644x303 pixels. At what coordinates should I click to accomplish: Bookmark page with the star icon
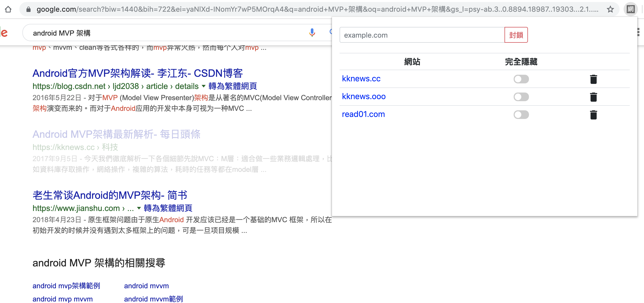tap(610, 9)
